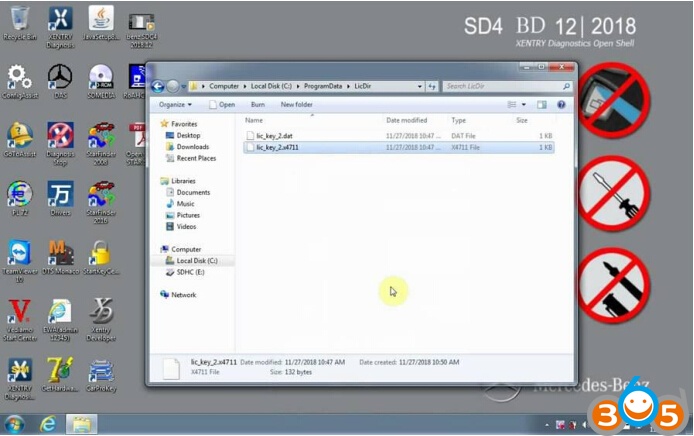694x436 pixels.
Task: Toggle the preview pane
Action: tap(542, 104)
